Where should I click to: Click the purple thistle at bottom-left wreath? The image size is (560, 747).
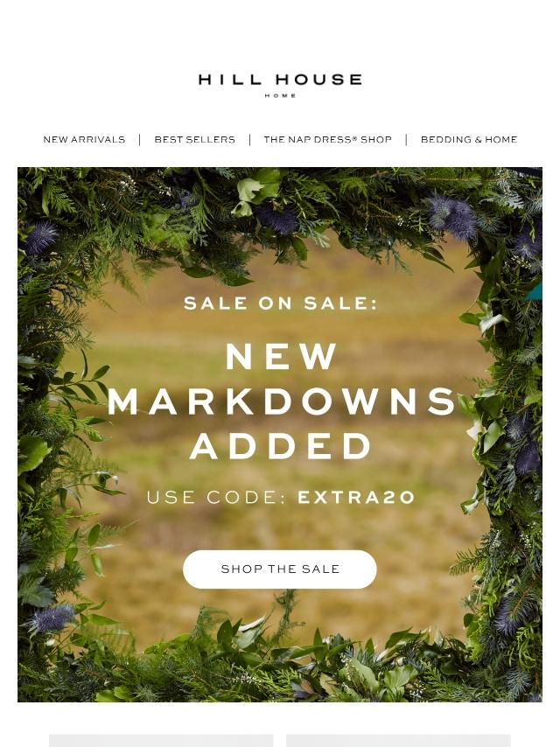pos(52,618)
